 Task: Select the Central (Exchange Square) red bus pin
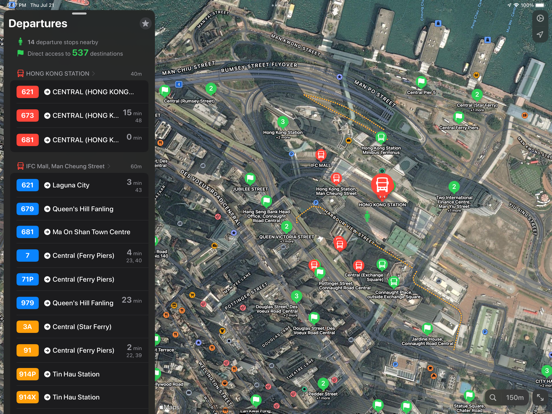pos(358,265)
